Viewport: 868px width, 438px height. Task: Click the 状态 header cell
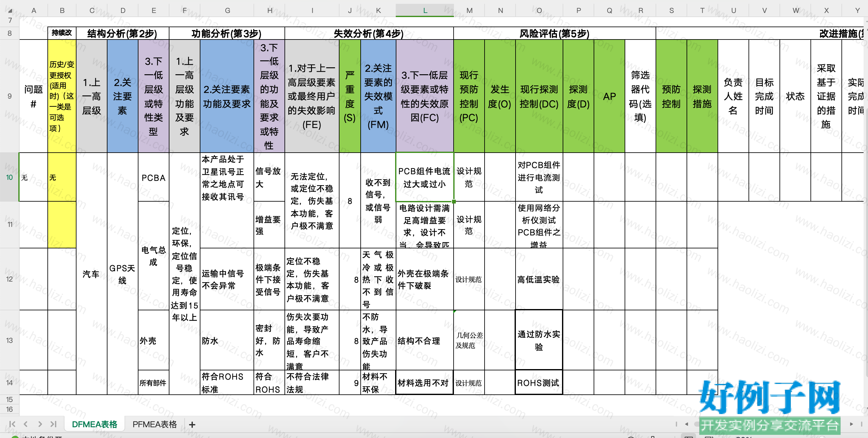[x=795, y=96]
